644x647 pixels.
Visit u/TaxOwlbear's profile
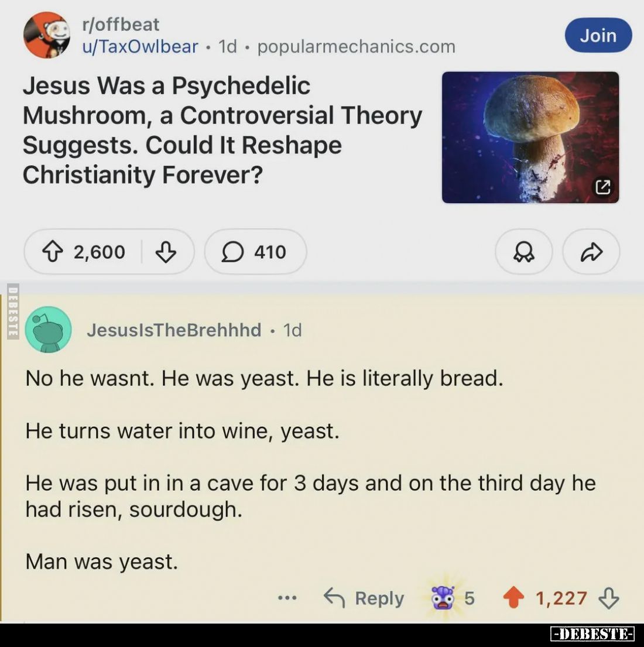[140, 47]
